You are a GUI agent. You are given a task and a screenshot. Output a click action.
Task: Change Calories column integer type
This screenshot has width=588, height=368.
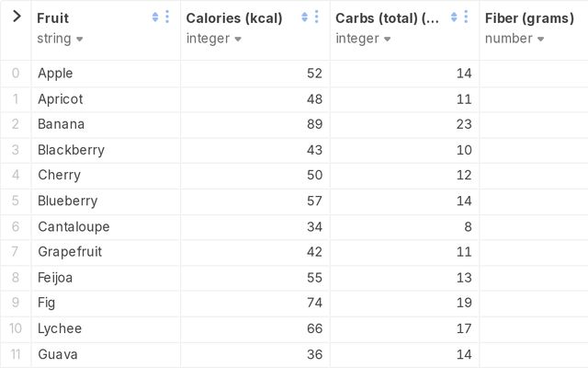coord(214,39)
